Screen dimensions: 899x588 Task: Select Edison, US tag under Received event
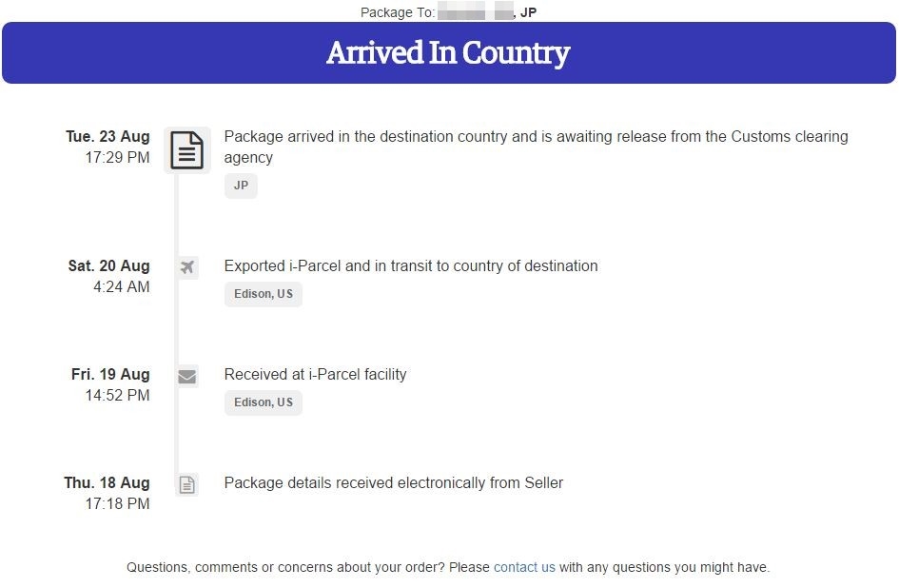click(264, 402)
